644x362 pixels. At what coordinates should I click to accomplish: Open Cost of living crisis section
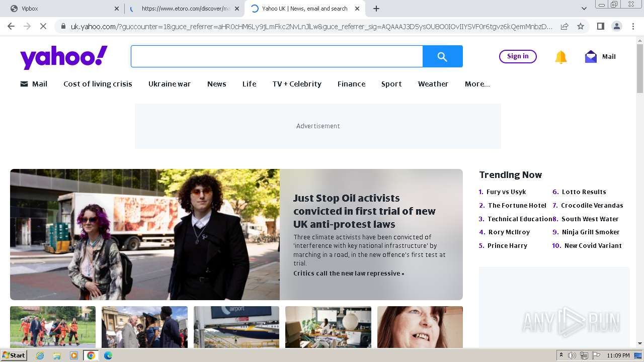[x=98, y=84]
